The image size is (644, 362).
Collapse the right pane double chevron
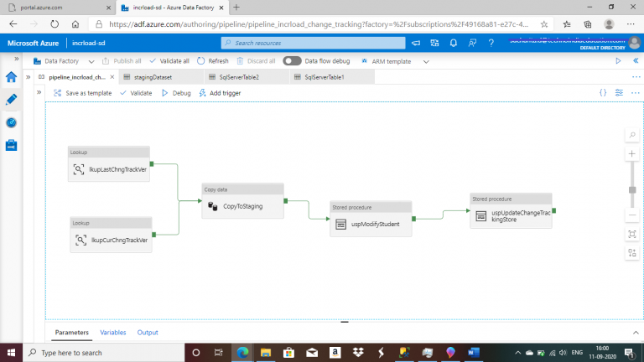(636, 60)
